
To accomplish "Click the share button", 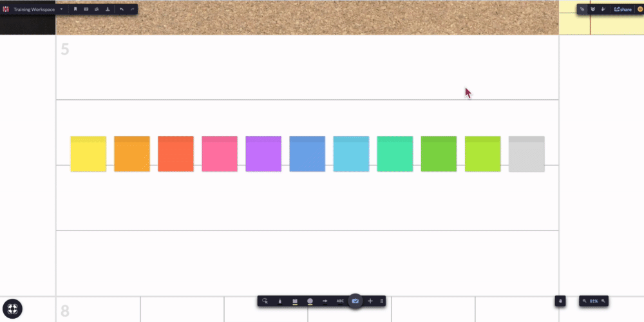I will point(623,9).
